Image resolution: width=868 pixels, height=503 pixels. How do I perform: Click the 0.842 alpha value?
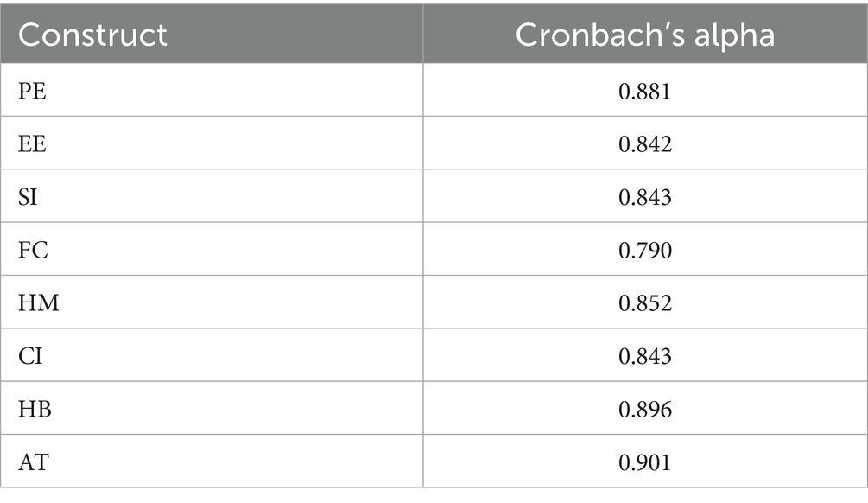tap(644, 144)
